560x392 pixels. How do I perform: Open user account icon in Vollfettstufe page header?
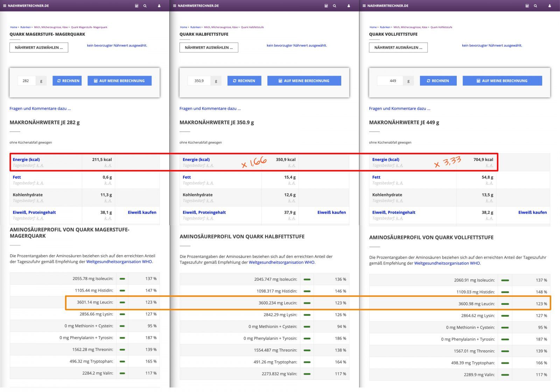coord(549,6)
